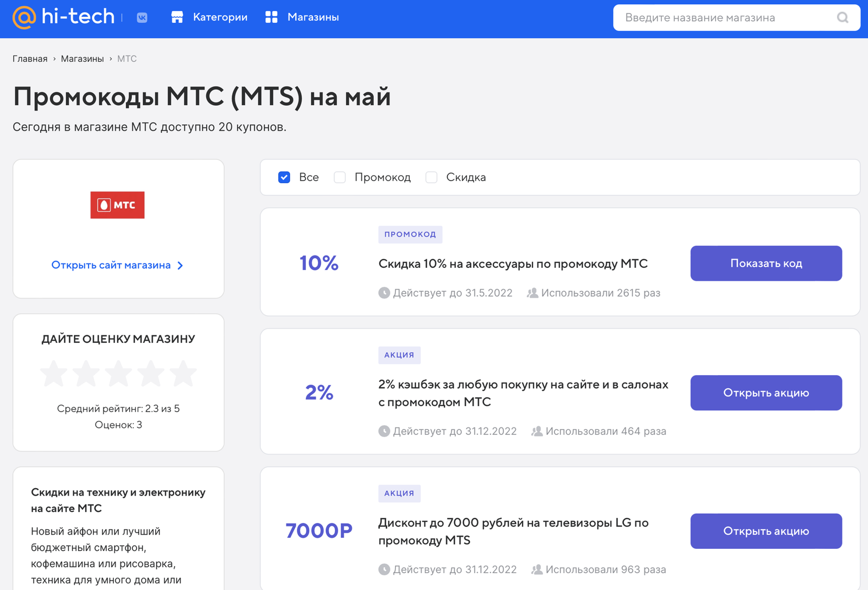Click Оценок: 3 text
Viewport: 868px width, 590px height.
point(118,425)
